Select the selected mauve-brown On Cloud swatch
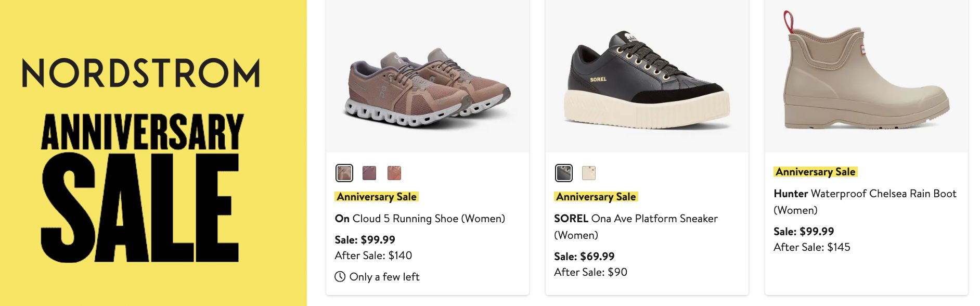This screenshot has width=980, height=306. [344, 173]
